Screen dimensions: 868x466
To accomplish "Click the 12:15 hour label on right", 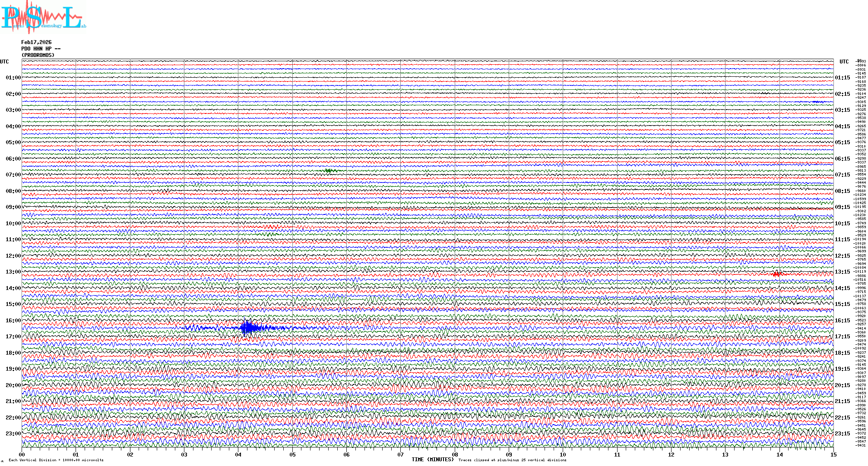I will 842,256.
